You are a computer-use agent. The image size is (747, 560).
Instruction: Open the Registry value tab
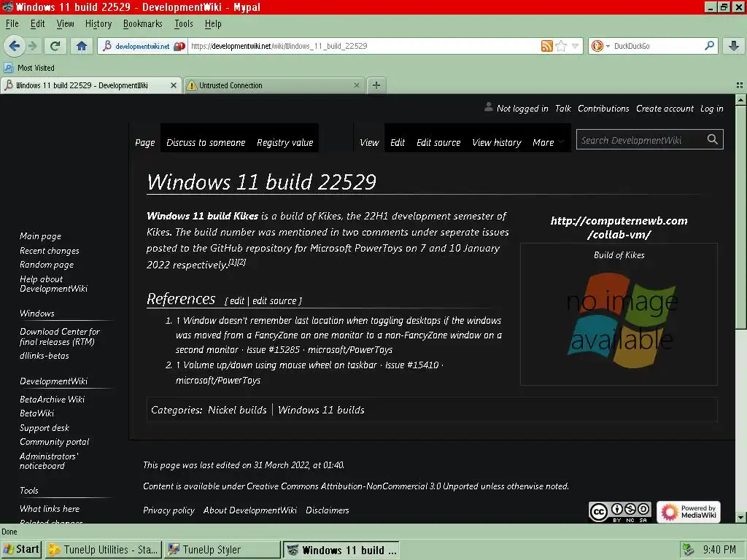pyautogui.click(x=285, y=142)
